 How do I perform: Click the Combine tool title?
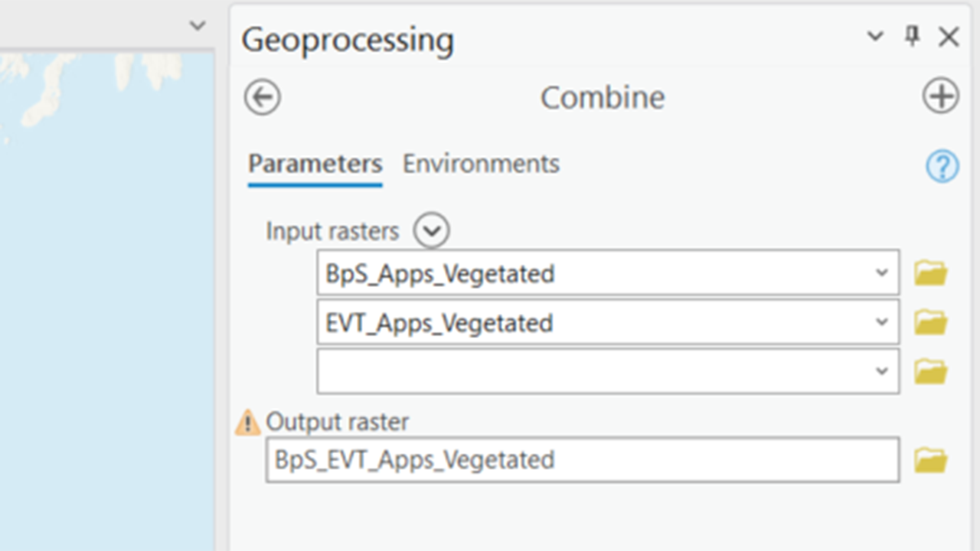pos(603,97)
